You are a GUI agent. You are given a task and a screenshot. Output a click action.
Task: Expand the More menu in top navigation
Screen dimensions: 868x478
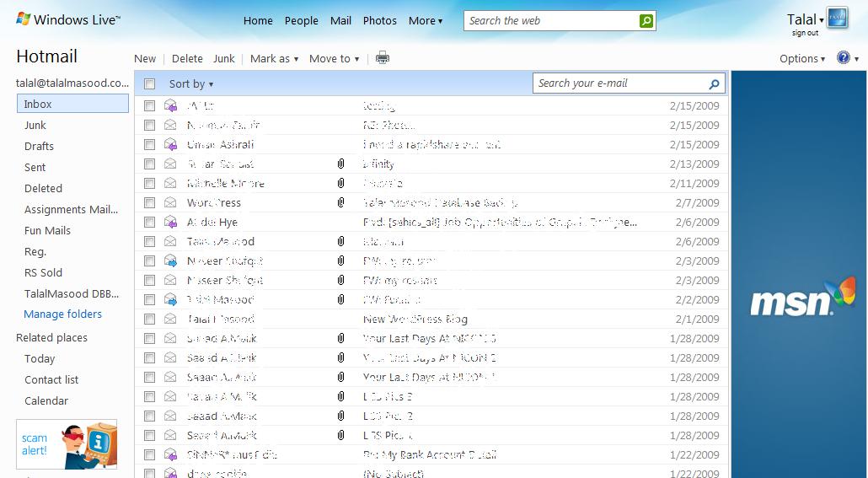[x=425, y=20]
